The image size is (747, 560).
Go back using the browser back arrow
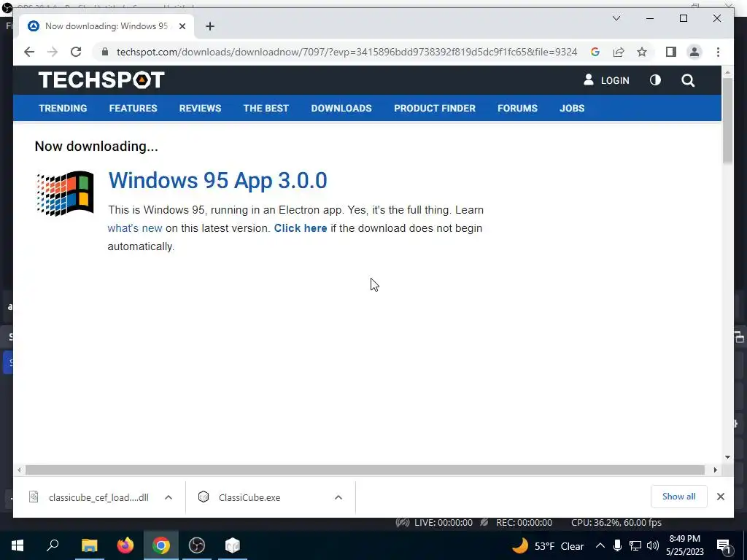coord(29,52)
